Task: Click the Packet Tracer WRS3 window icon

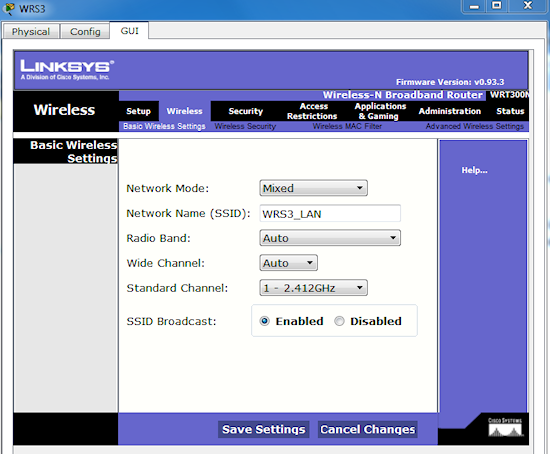Action: click(8, 8)
